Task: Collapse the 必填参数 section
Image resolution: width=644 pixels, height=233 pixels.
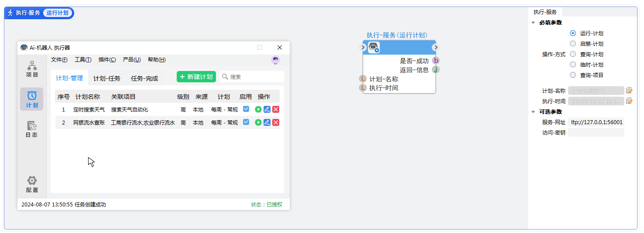Action: (x=533, y=23)
